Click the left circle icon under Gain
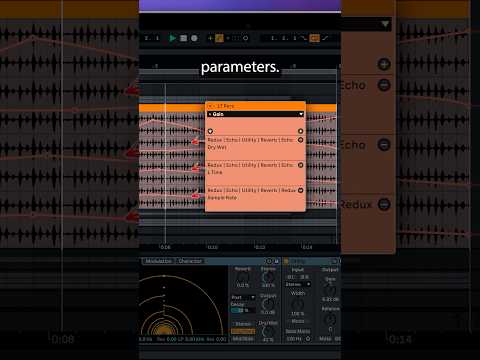The image size is (480, 360). coord(210,131)
